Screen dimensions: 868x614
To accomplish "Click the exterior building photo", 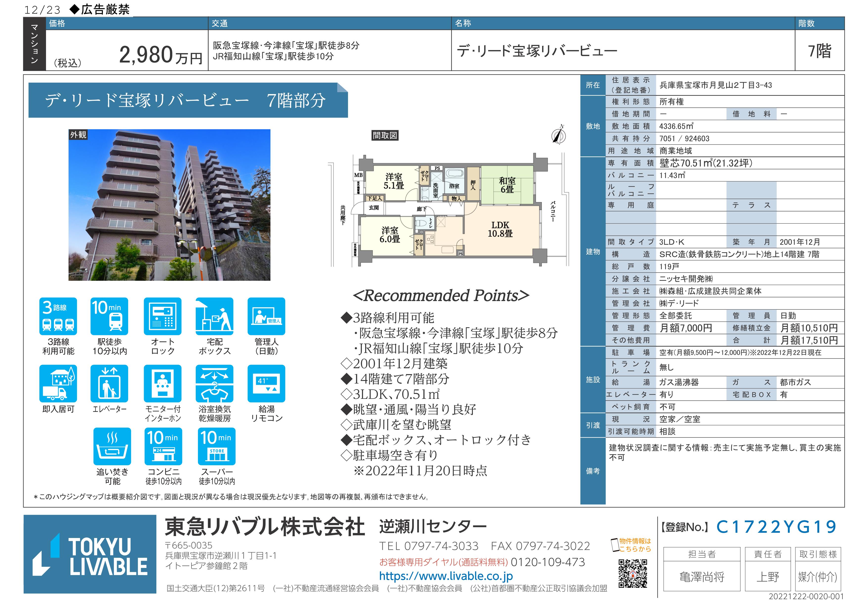I will [169, 205].
